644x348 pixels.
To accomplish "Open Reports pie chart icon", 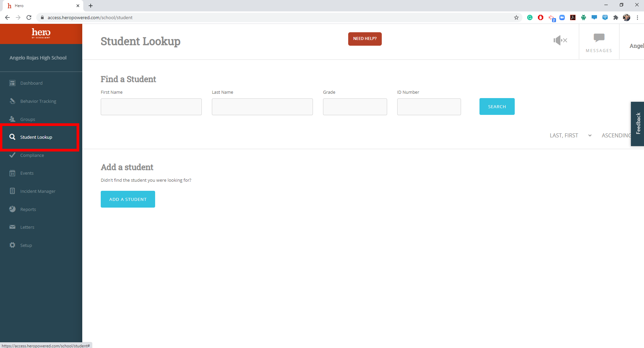I will (x=12, y=209).
